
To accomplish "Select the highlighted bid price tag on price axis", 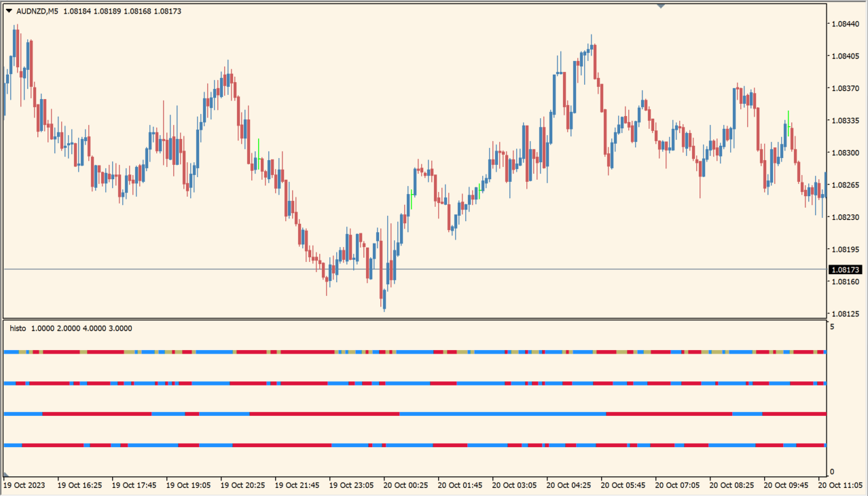I will tap(846, 269).
